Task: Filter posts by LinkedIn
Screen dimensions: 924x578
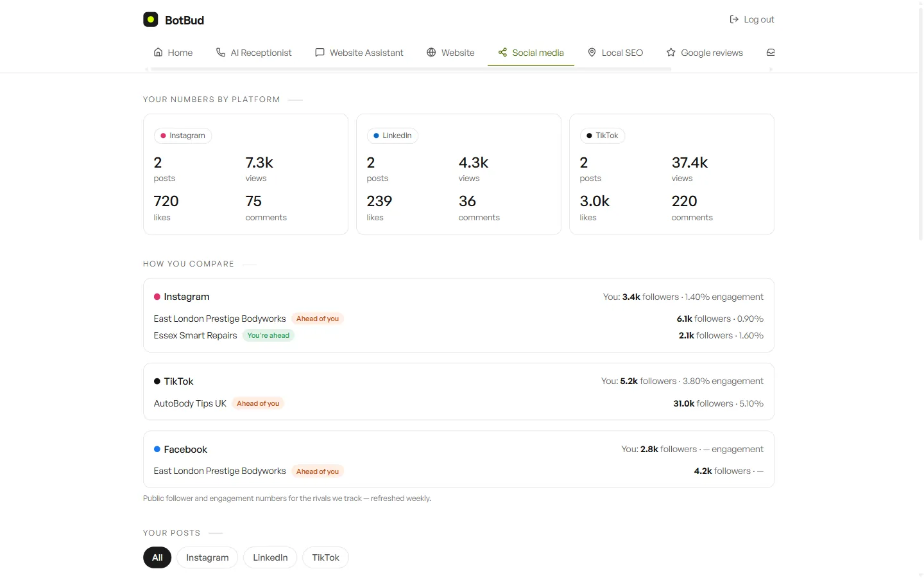Action: [x=270, y=557]
